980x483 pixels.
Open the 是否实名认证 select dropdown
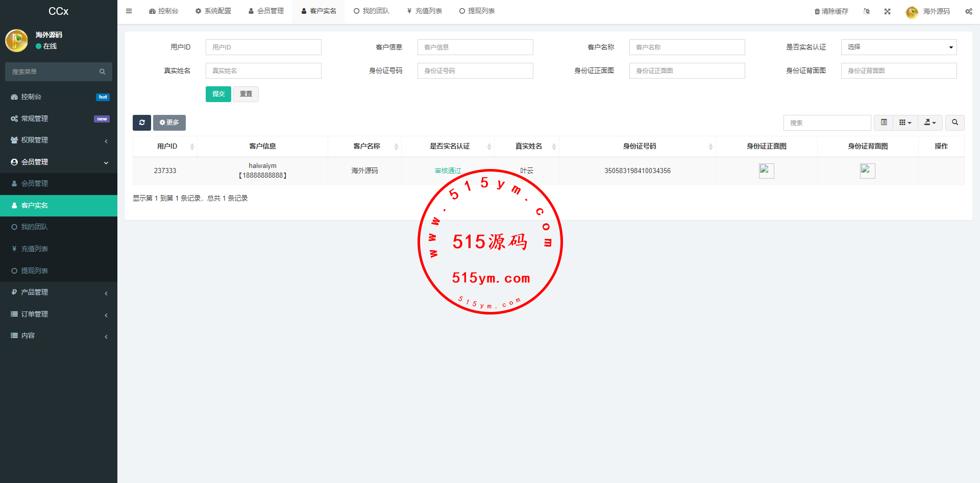[x=898, y=47]
